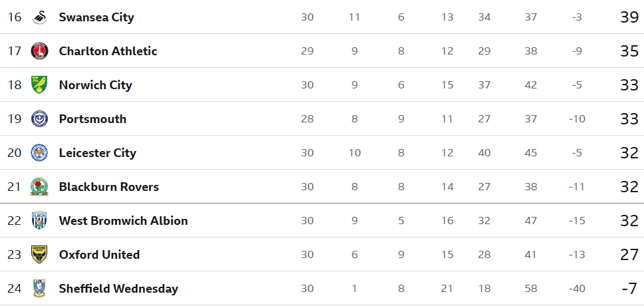Open the Portsmouth team link
Screen dimensions: 644x306
click(x=92, y=118)
